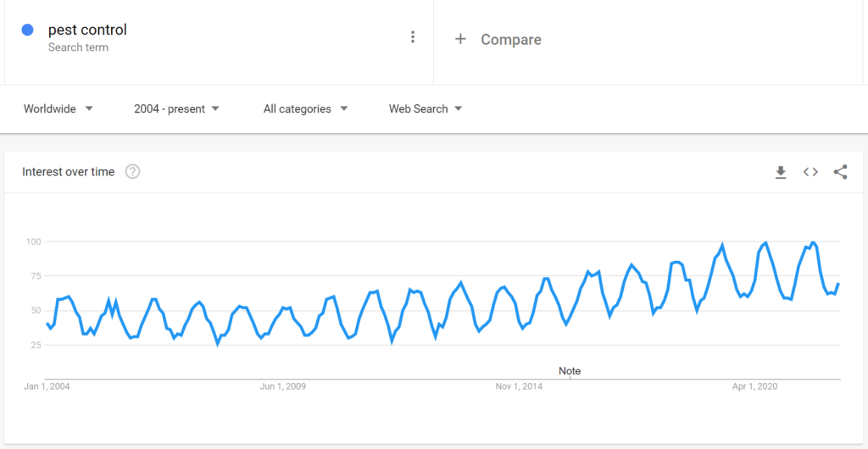
Task: Edit the pest control search term
Action: [x=87, y=30]
